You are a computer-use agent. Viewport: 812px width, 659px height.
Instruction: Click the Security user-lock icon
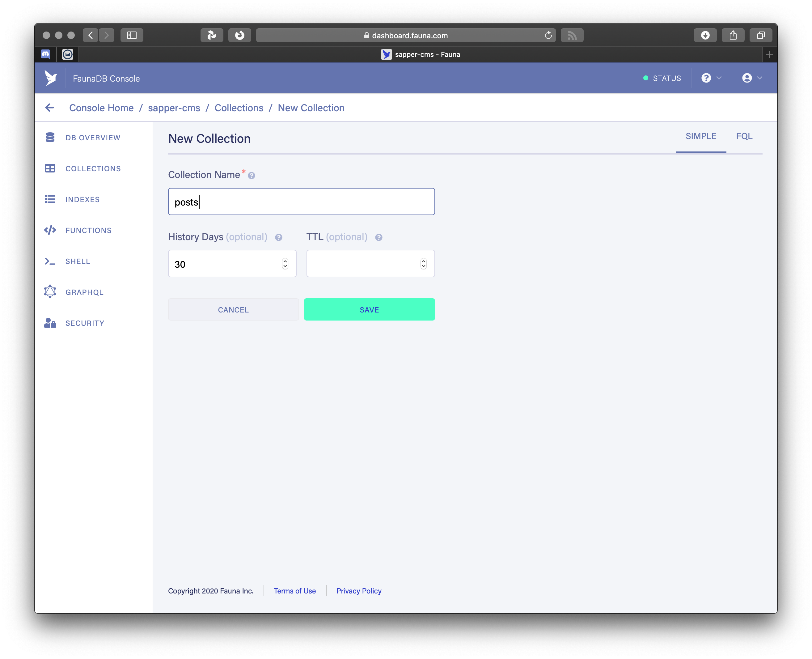pos(50,323)
